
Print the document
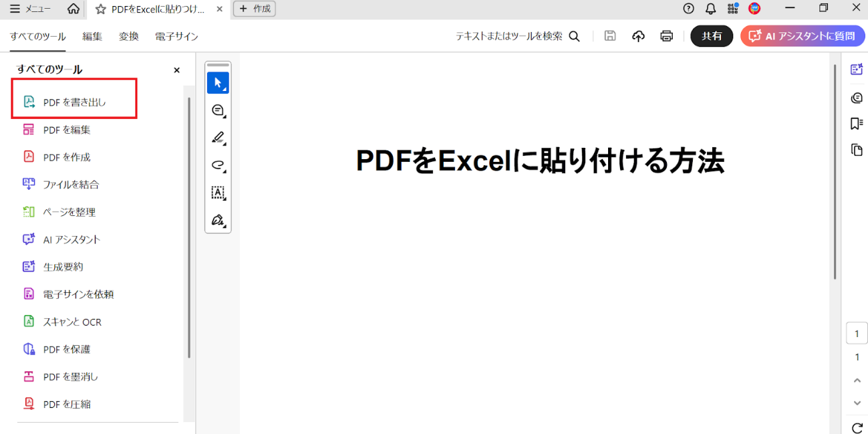[666, 36]
